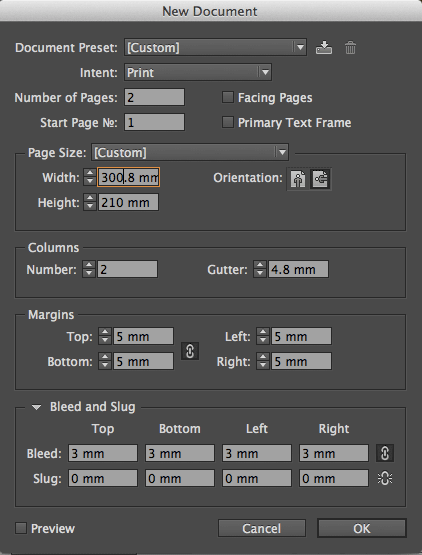Tick the Preview checkbox
Viewport: 422px width, 555px height.
click(21, 528)
